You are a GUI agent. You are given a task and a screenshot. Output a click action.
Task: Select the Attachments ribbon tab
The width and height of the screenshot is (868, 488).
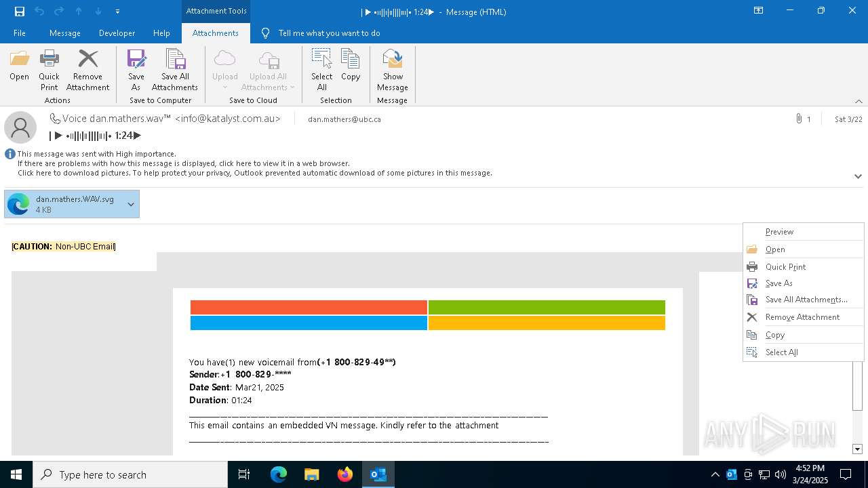(216, 33)
